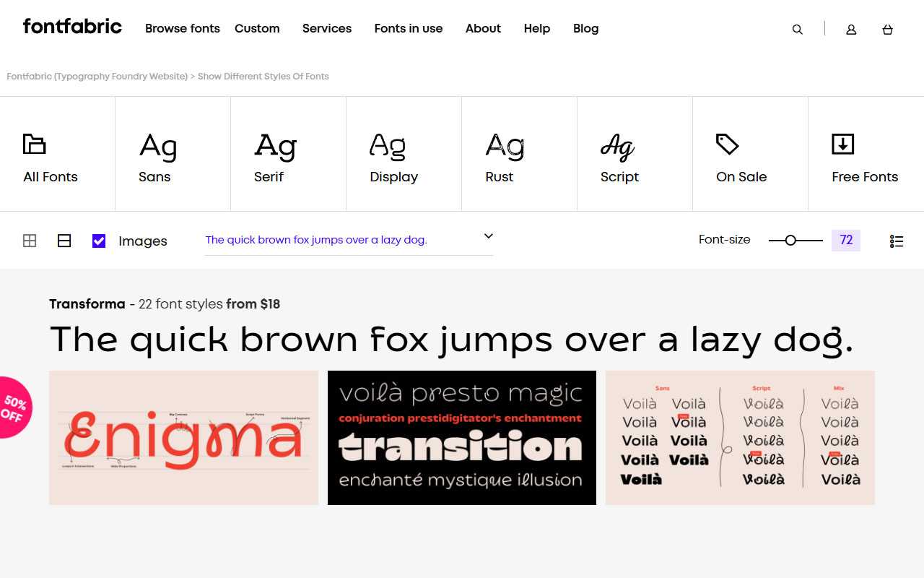Select the Serif Ag icon
This screenshot has width=924, height=578.
[275, 146]
